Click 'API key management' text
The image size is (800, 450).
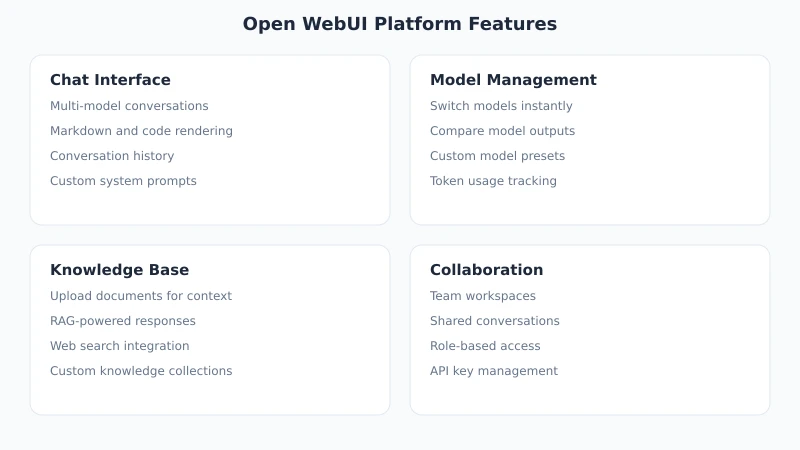coord(494,371)
